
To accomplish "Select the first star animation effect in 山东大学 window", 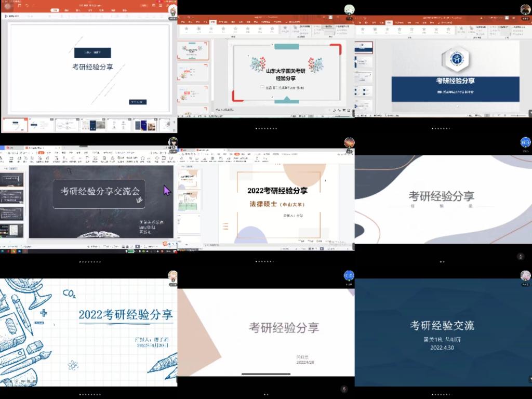I will 186,30.
